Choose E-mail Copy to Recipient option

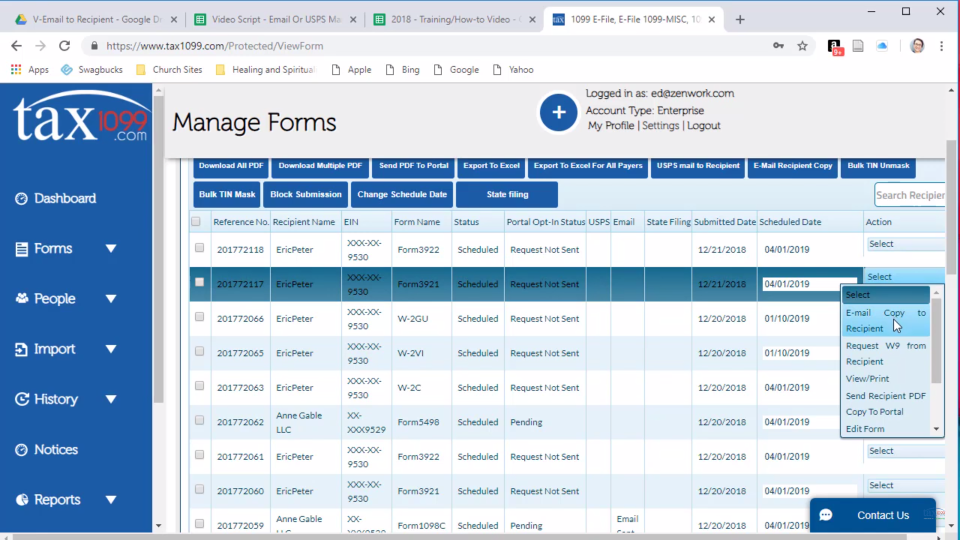pos(886,320)
